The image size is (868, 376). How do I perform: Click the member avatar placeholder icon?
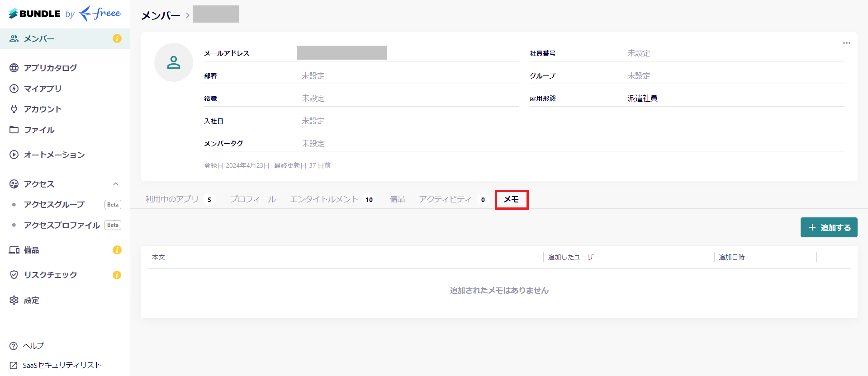tap(174, 62)
